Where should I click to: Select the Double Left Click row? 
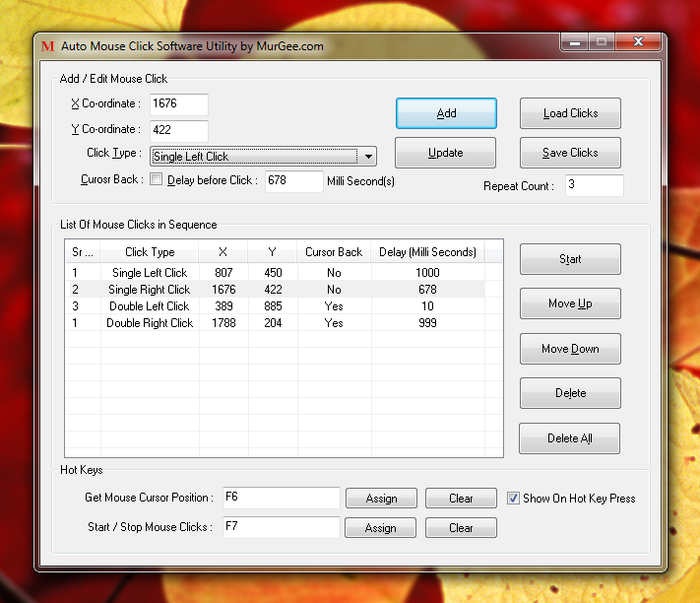point(276,306)
